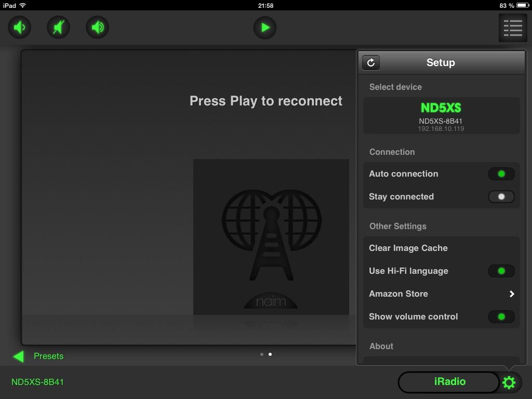Tap the Amazon Store label
This screenshot has width=532, height=399.
pos(398,294)
